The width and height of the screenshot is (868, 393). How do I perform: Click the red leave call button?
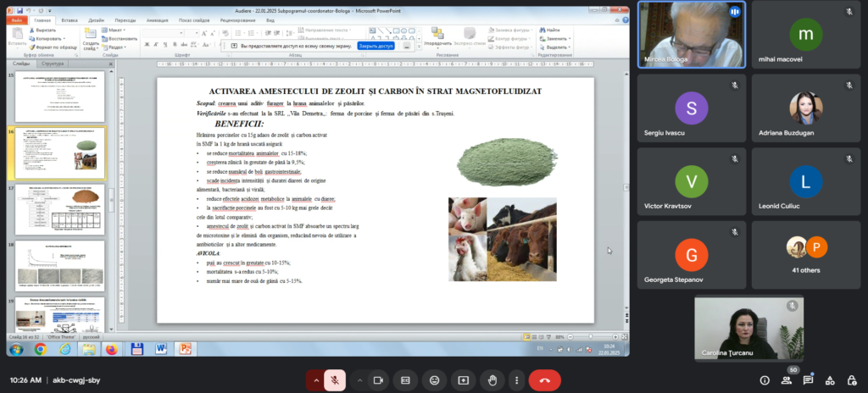543,380
